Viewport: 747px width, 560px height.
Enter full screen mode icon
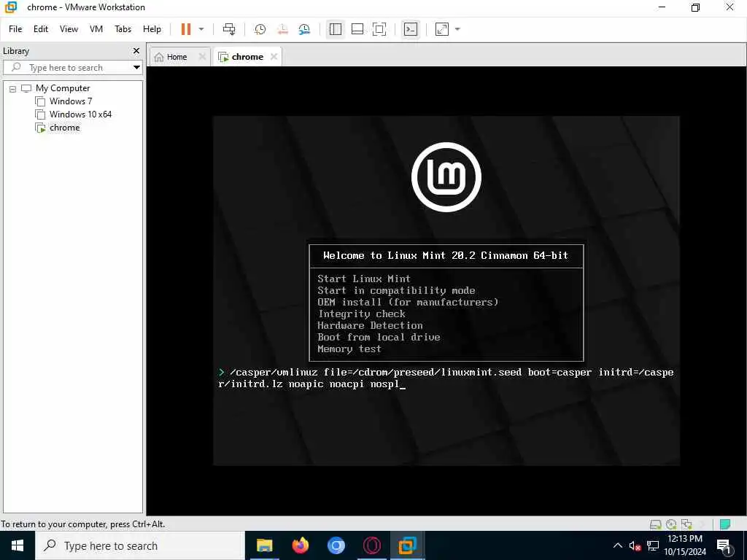tap(379, 29)
